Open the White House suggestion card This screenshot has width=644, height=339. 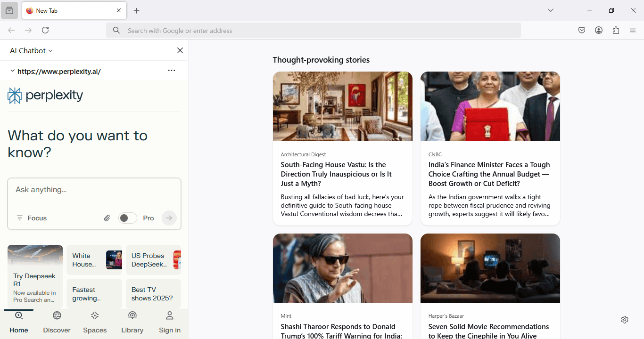point(94,260)
